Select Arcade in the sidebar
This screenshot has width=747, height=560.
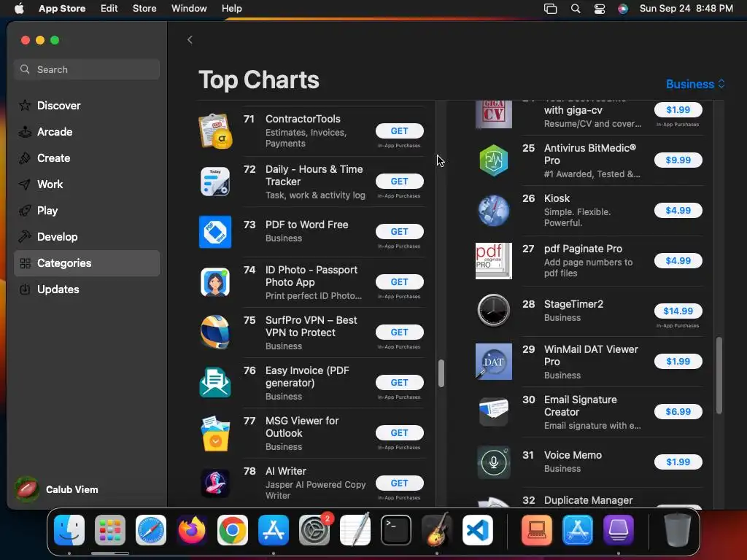point(87,132)
